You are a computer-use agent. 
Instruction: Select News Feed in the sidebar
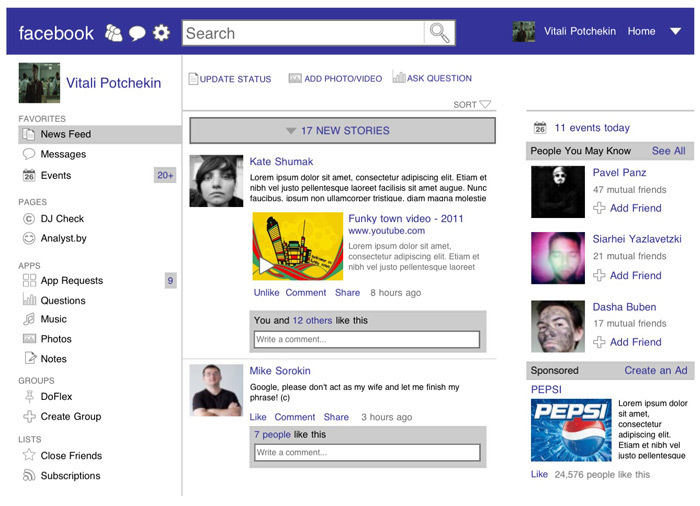coord(65,134)
